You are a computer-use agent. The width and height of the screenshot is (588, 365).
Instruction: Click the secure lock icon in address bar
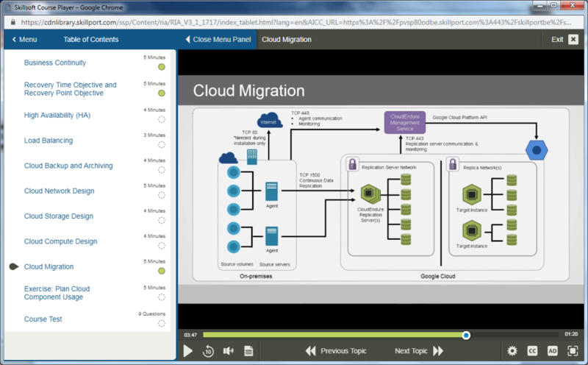coord(13,23)
